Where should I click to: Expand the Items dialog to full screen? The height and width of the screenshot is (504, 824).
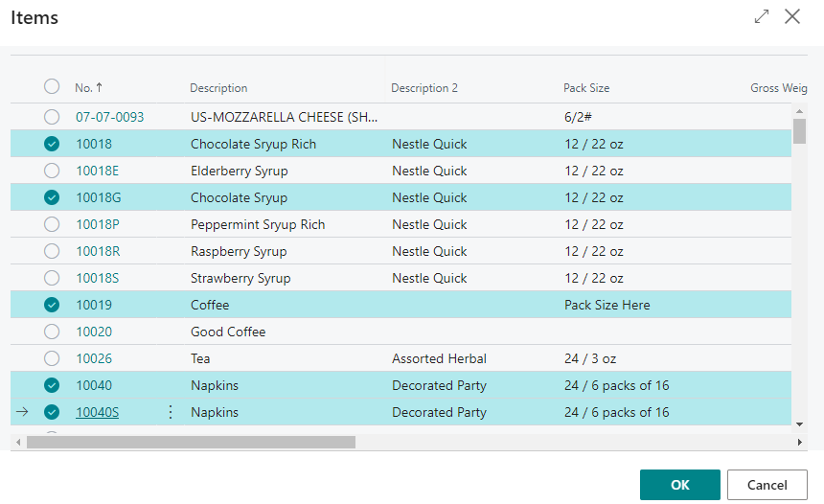pyautogui.click(x=762, y=17)
